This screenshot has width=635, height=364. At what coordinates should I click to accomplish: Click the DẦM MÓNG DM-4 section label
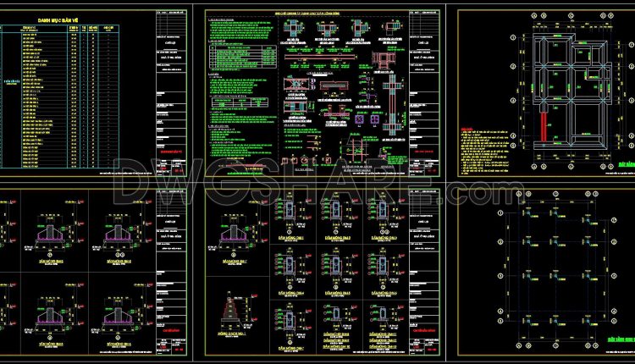(291, 293)
